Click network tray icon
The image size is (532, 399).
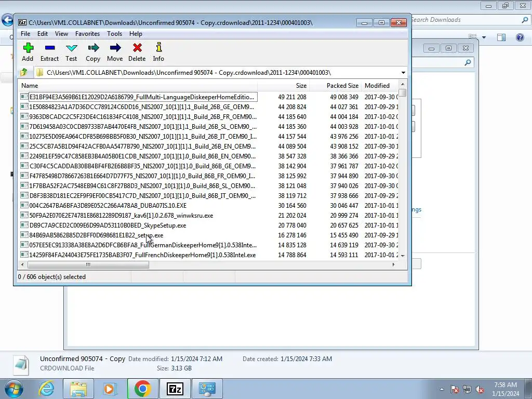tap(467, 389)
